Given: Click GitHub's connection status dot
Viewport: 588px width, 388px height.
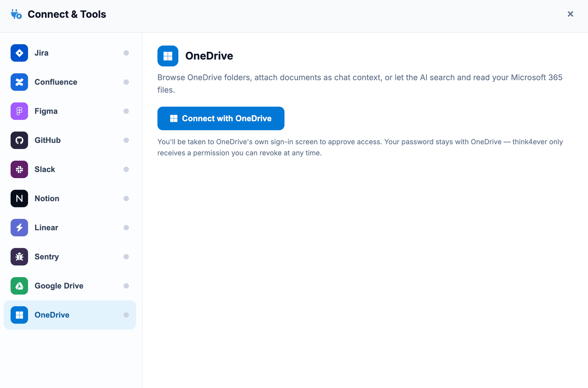Looking at the screenshot, I should coord(126,140).
